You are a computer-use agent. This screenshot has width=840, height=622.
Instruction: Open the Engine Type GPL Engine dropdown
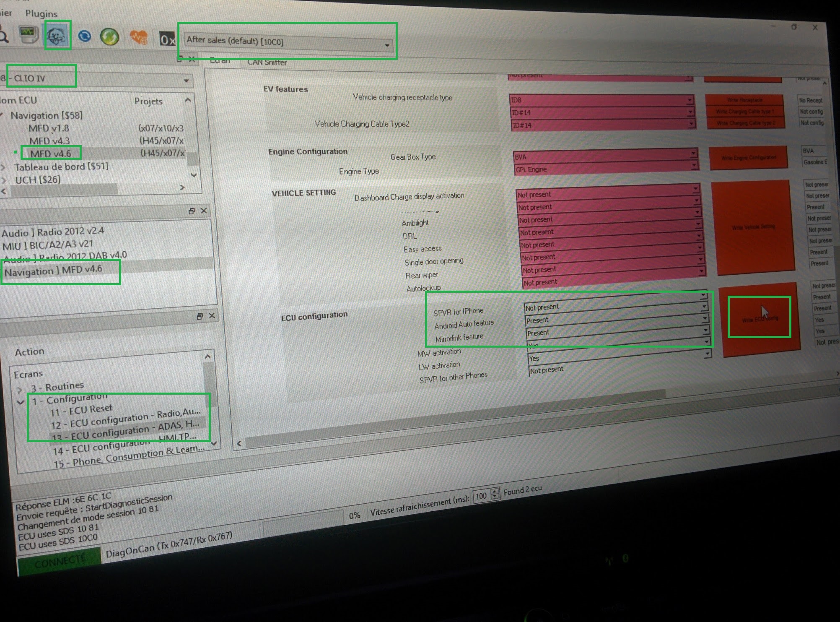606,168
